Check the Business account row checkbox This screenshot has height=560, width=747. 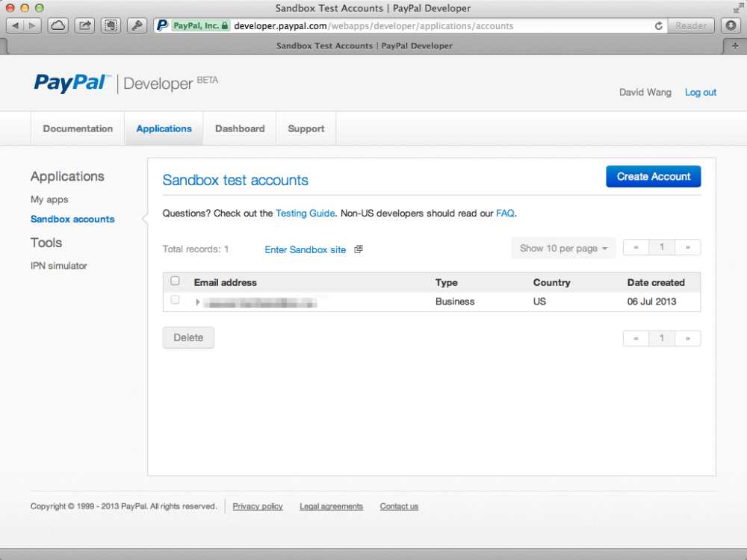pyautogui.click(x=175, y=300)
